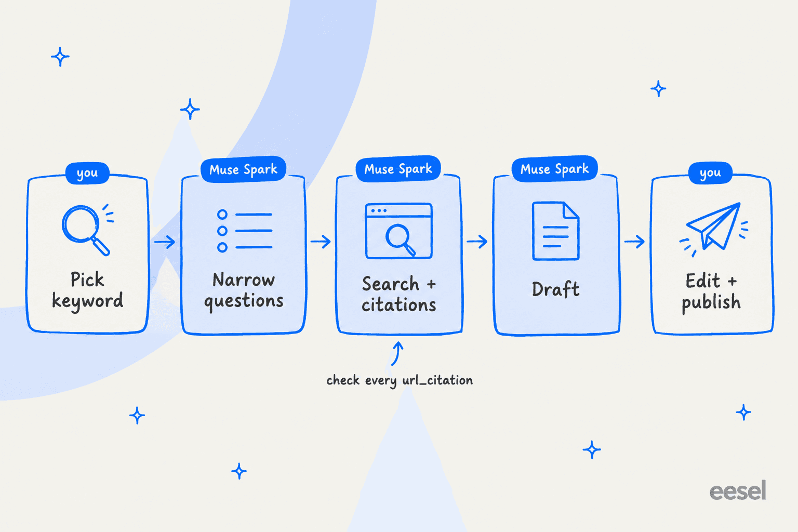Select the Muse Spark badge above Narrow questions
Image resolution: width=798 pixels, height=532 pixels.
tap(243, 169)
